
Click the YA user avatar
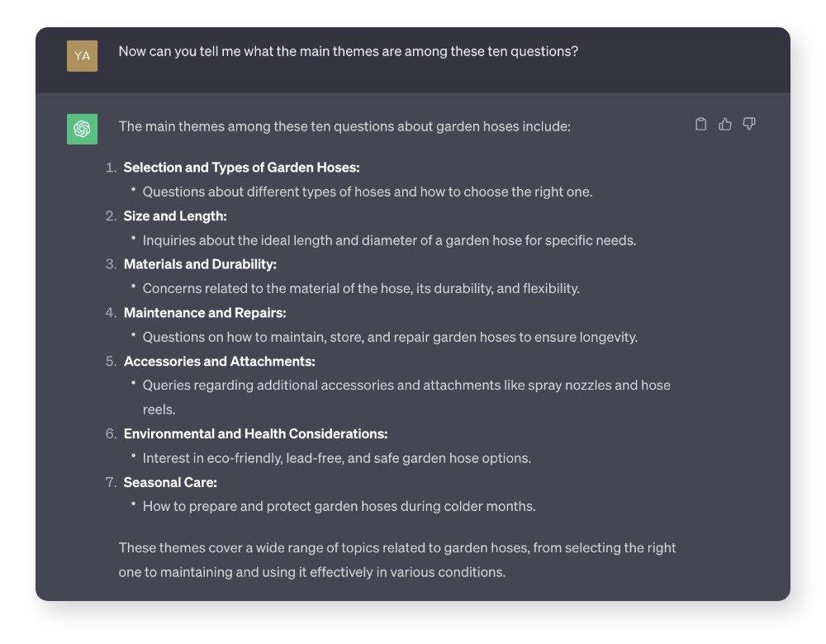(82, 55)
